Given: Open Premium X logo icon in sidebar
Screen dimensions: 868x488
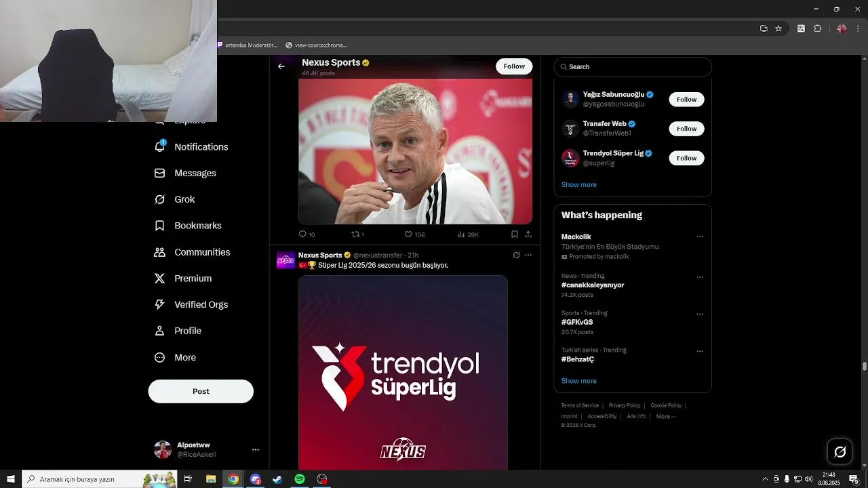Looking at the screenshot, I should coord(160,279).
